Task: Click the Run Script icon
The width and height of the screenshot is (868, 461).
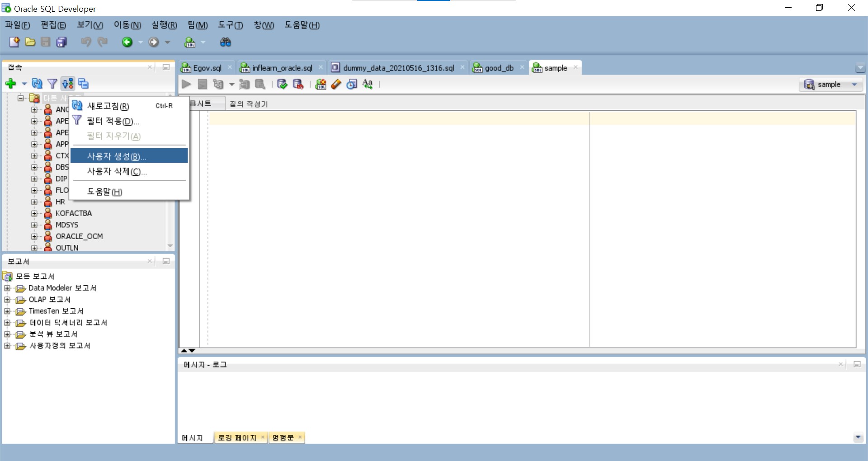Action: (x=203, y=84)
